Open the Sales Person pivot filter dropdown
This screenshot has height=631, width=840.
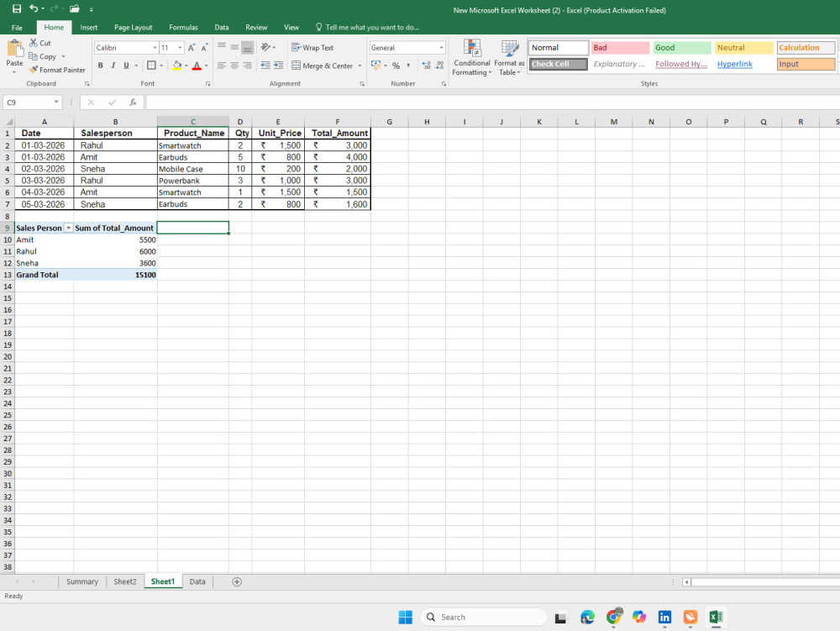point(69,229)
